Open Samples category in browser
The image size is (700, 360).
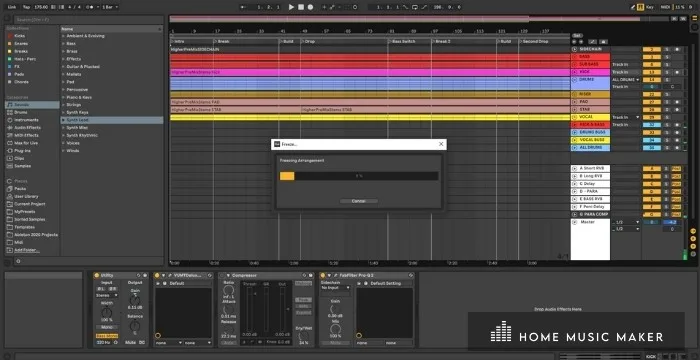(22, 166)
